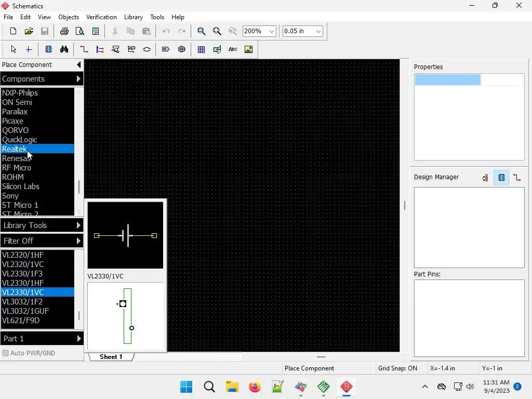Click the HC hierarchy connector tool
532x399 pixels.
pos(166,49)
